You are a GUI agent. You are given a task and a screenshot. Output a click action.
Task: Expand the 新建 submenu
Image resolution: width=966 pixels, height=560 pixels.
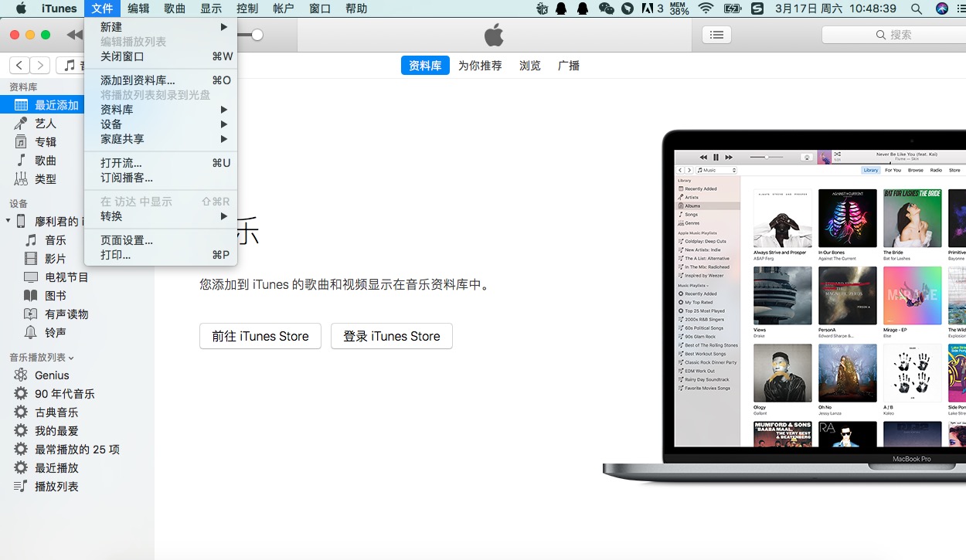point(161,27)
